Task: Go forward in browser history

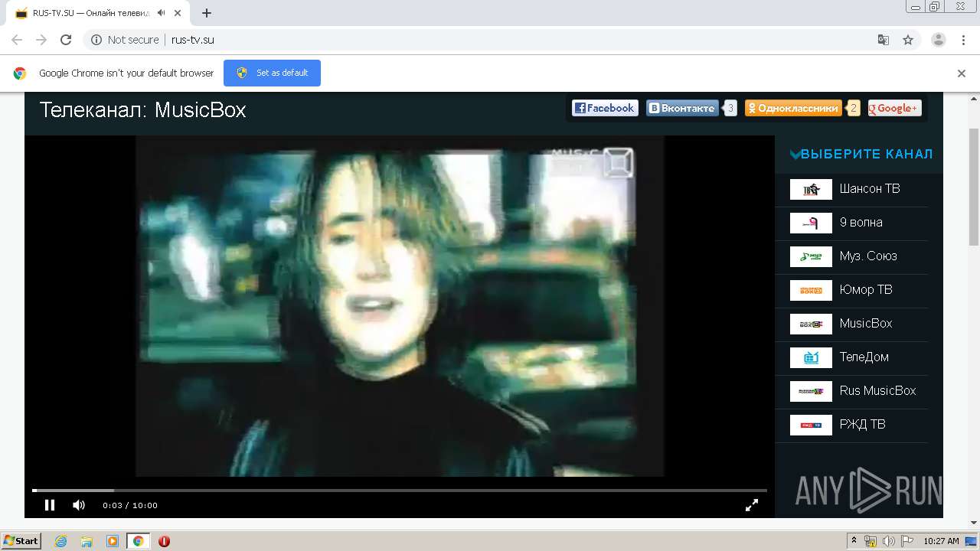Action: tap(41, 40)
